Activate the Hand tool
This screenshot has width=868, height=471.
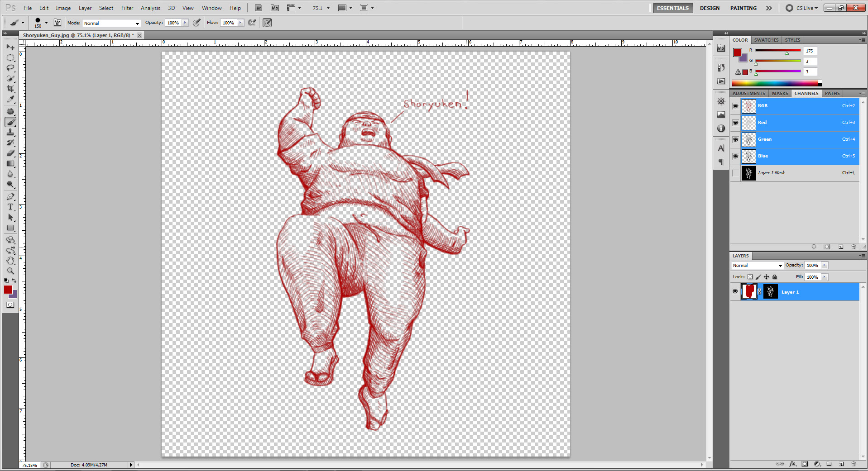[x=10, y=261]
